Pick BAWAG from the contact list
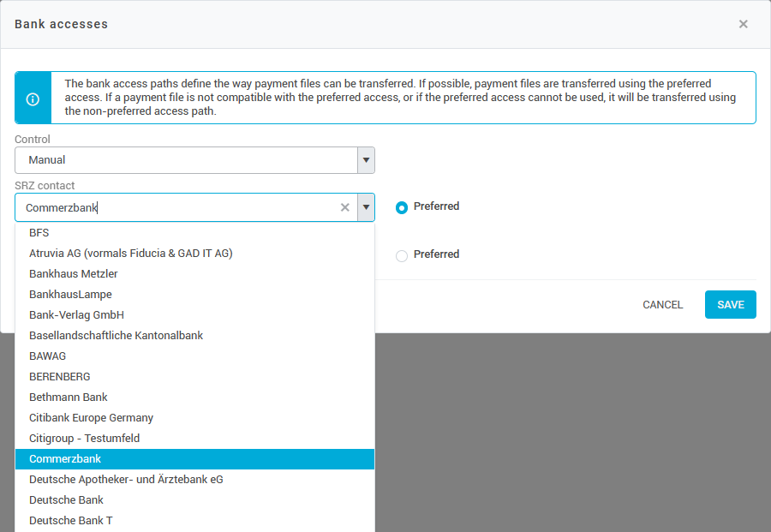The height and width of the screenshot is (532, 771). click(x=47, y=356)
